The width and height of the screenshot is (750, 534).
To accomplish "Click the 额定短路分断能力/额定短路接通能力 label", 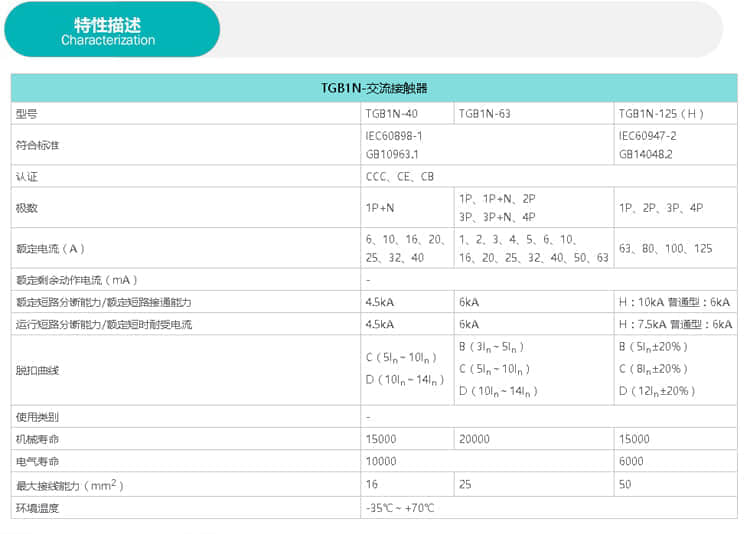I will (103, 302).
